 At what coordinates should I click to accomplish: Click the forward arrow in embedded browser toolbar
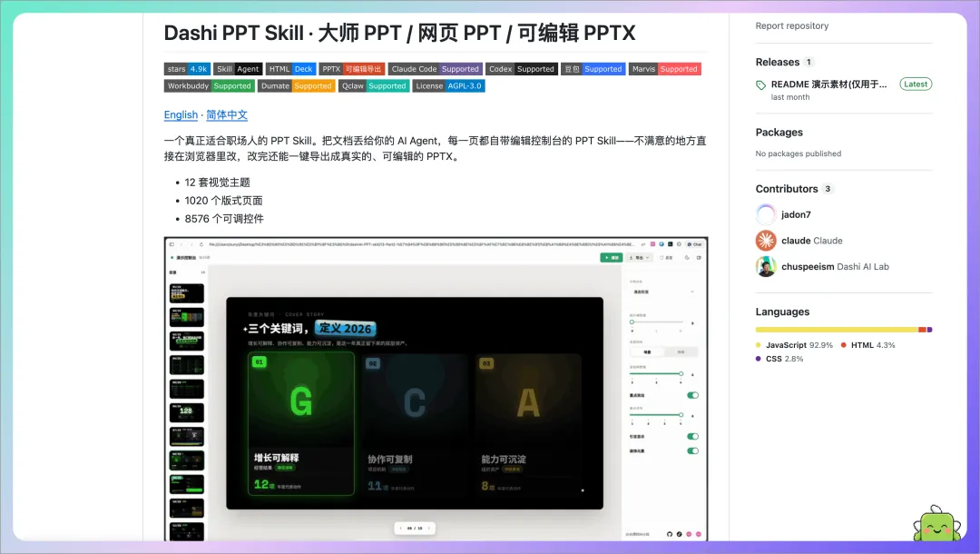[x=191, y=244]
